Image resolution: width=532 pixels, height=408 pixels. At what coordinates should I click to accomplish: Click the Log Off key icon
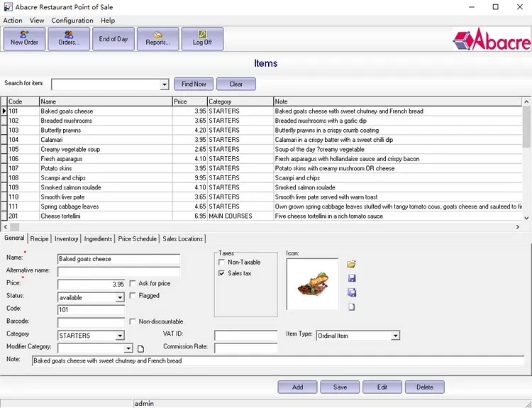[202, 34]
